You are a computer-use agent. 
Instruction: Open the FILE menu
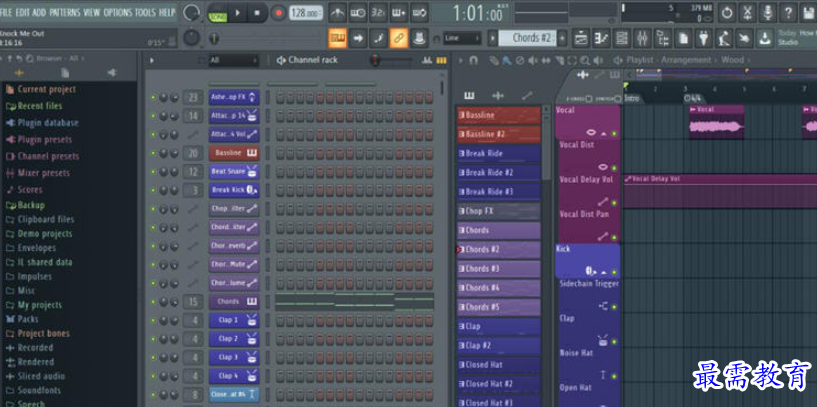(7, 13)
